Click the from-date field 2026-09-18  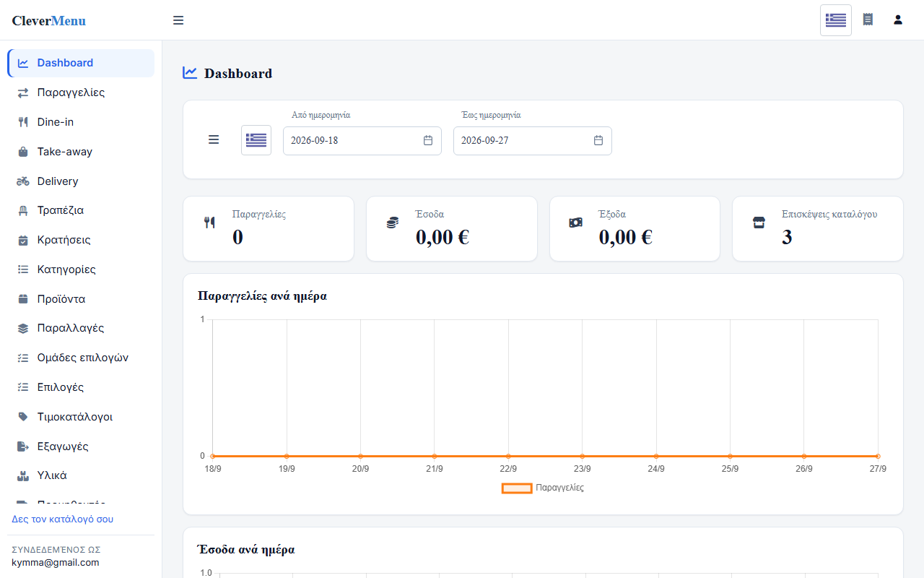coord(362,140)
